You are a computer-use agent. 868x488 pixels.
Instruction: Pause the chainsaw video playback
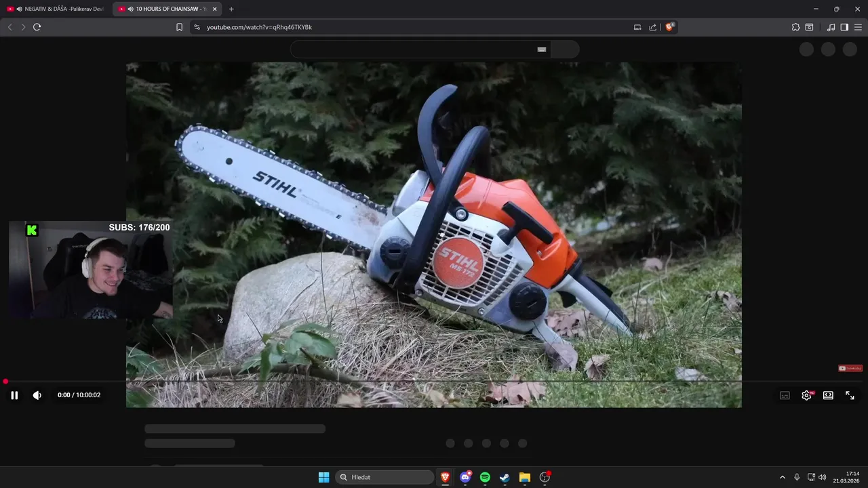click(14, 395)
